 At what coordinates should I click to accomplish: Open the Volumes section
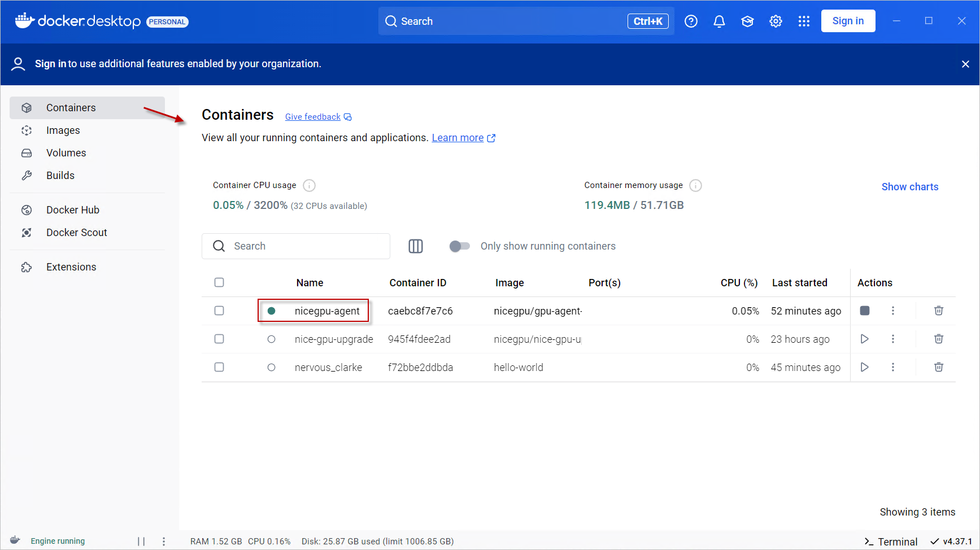click(66, 153)
